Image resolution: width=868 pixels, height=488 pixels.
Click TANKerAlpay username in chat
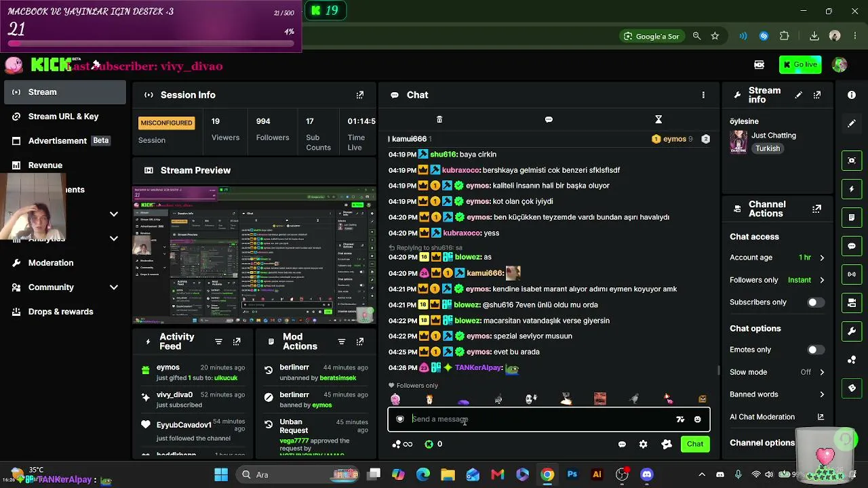point(479,367)
